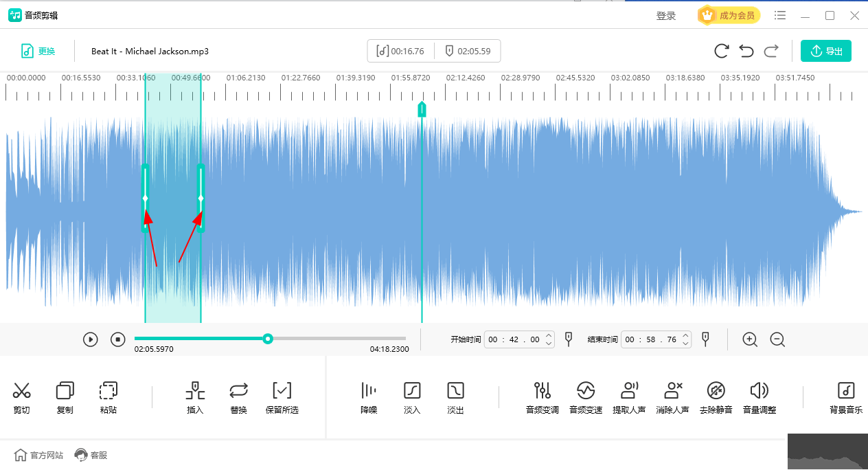Open the Noise Reduction (降噪) tool
868x470 pixels.
[x=369, y=392]
